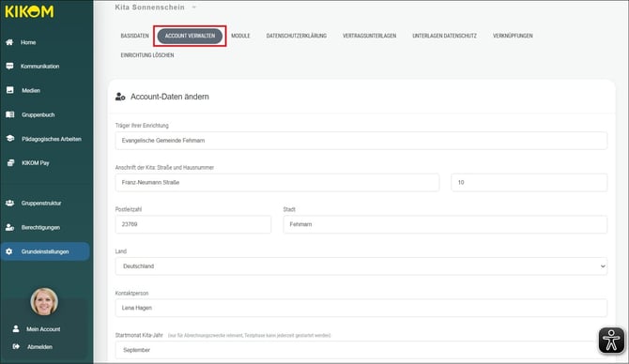Viewport: 629px width, 364px height.
Task: Open the Datenschutzerklärung tab
Action: pos(297,36)
